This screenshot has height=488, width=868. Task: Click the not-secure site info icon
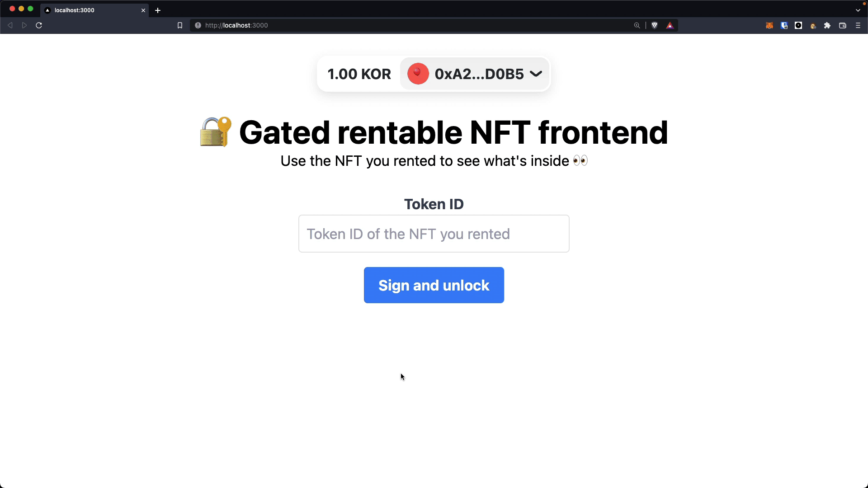[198, 26]
